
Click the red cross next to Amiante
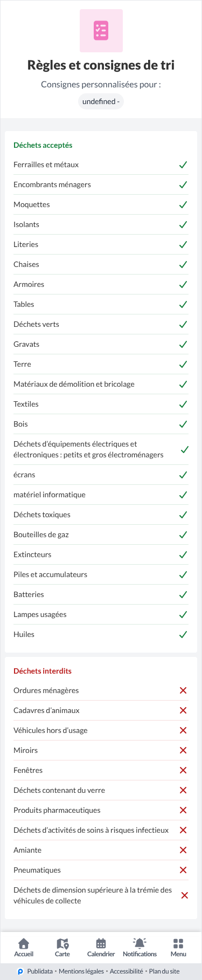[183, 850]
